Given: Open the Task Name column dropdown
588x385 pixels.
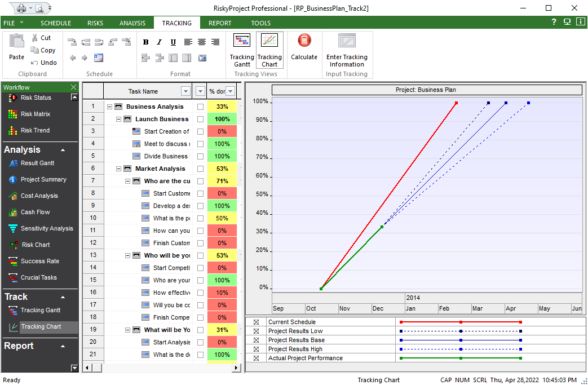Looking at the screenshot, I should (x=185, y=91).
